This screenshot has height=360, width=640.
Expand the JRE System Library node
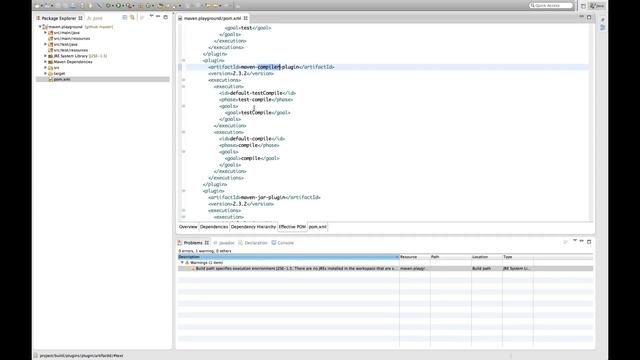click(45, 56)
